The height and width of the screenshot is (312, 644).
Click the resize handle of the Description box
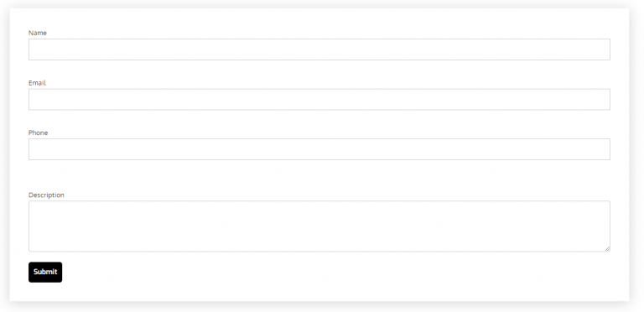tap(607, 249)
